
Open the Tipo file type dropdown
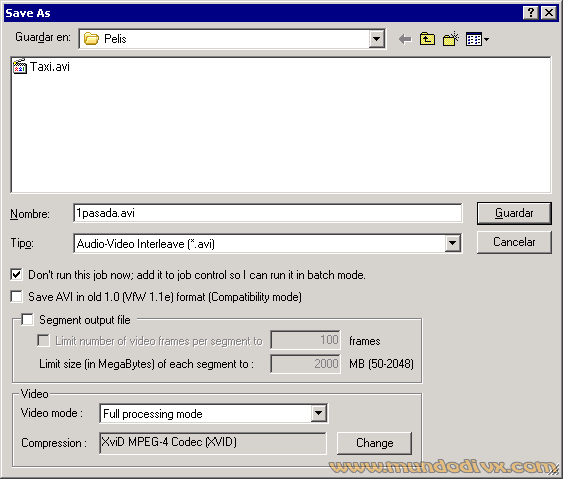click(x=452, y=243)
